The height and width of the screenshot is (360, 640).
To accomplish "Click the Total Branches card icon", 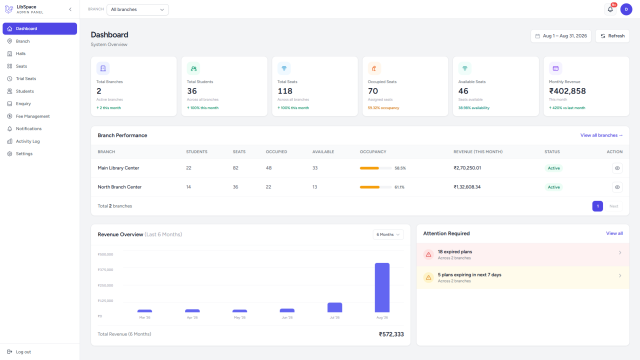I will (x=103, y=69).
